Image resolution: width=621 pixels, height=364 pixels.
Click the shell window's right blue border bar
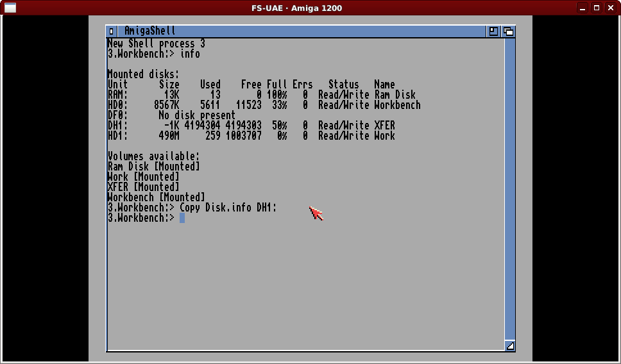tap(510, 192)
